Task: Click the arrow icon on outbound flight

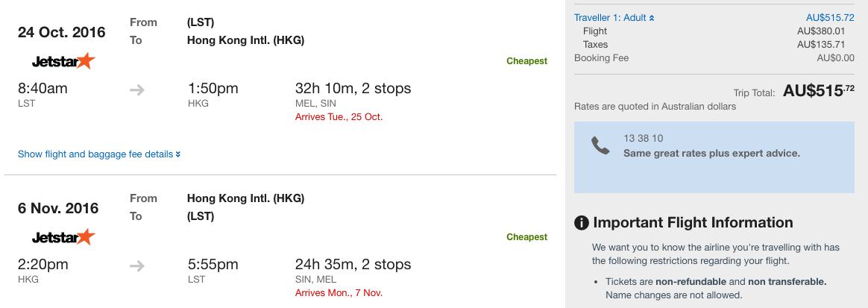Action: [137, 90]
